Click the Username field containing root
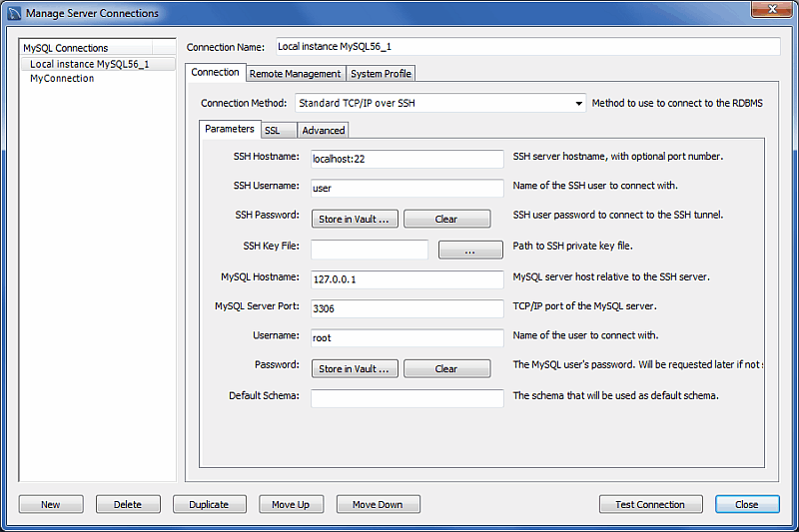Image resolution: width=799 pixels, height=532 pixels. point(407,337)
